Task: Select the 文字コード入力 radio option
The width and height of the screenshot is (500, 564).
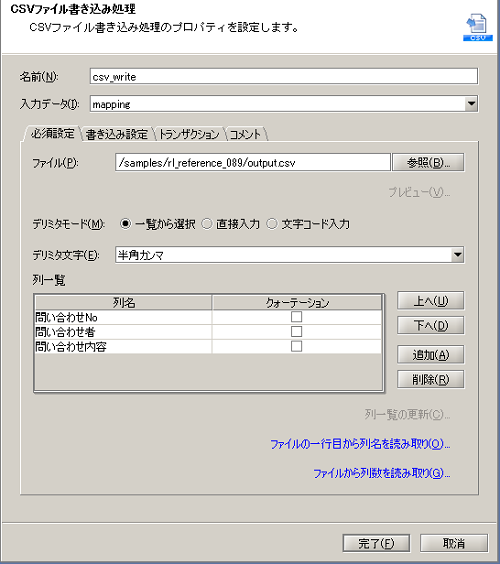Action: tap(272, 224)
